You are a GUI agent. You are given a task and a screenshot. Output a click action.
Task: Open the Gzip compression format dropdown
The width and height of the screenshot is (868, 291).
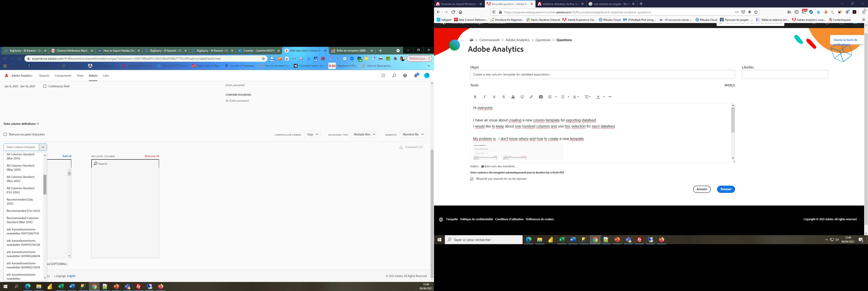(312, 135)
